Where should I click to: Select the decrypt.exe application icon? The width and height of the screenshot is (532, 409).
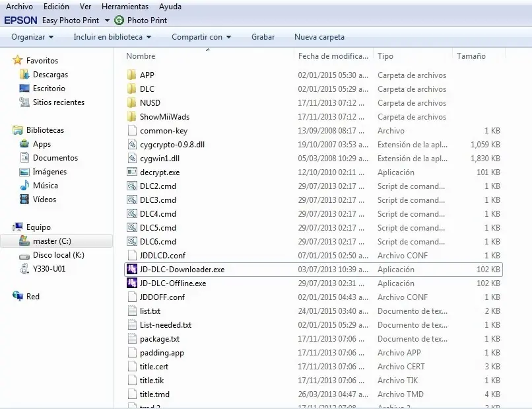tap(131, 172)
